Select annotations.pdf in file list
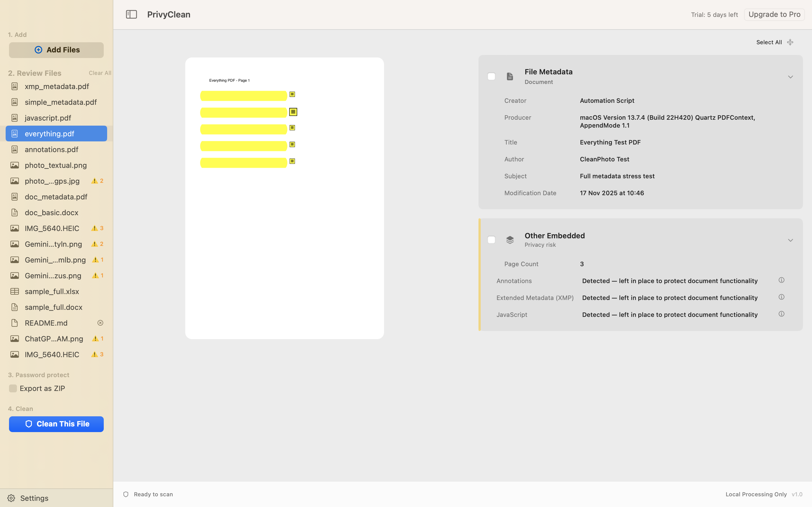 51,150
